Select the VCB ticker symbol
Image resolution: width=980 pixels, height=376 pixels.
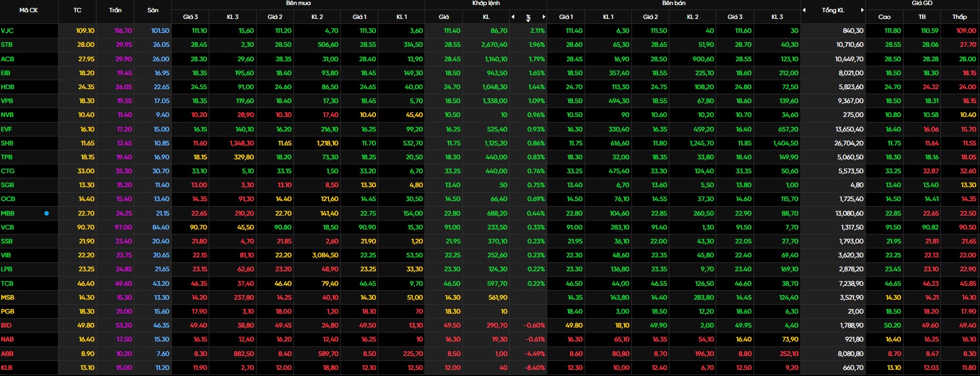(8, 227)
